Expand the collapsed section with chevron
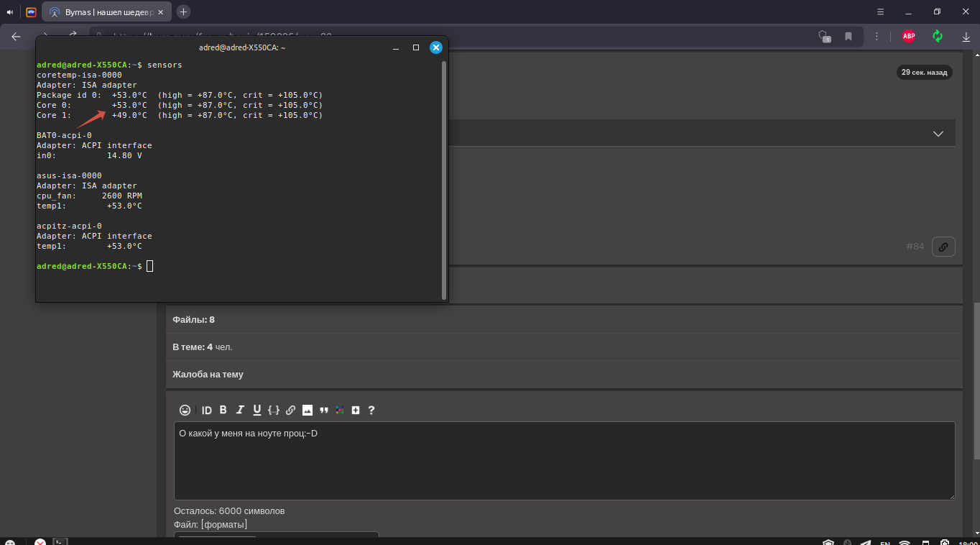The height and width of the screenshot is (545, 980). click(x=938, y=134)
